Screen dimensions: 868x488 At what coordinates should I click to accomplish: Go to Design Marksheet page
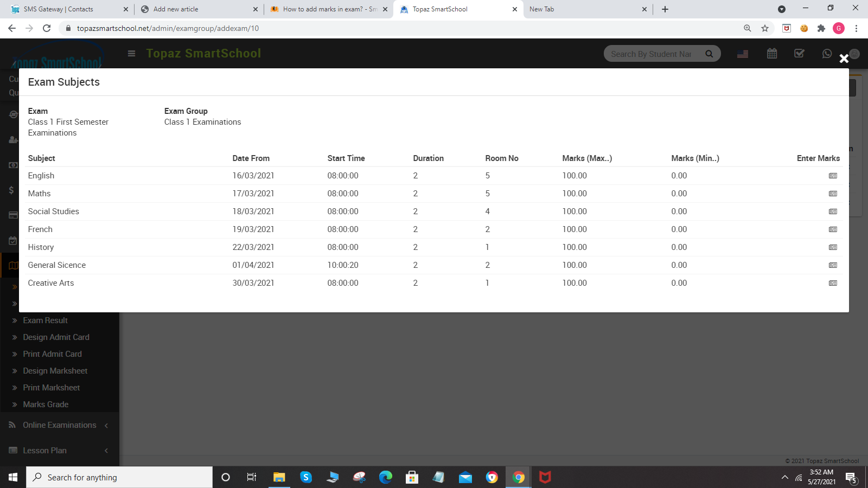55,371
